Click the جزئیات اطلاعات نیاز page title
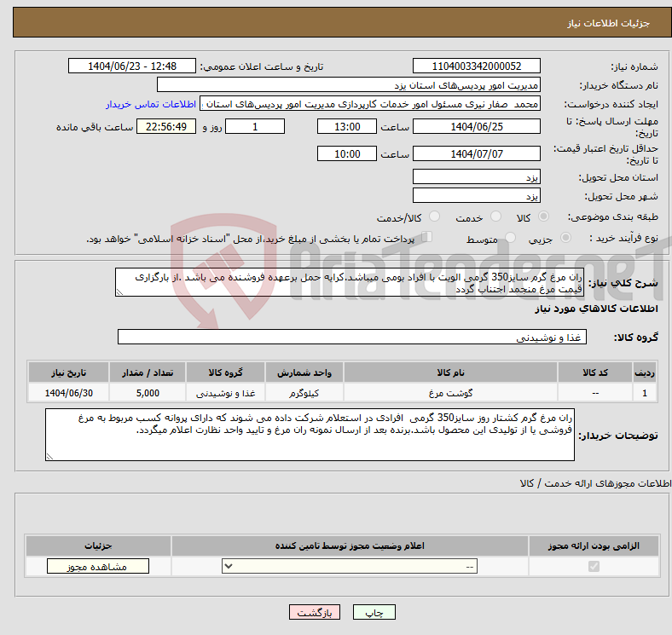The width and height of the screenshot is (672, 635). coord(609,23)
